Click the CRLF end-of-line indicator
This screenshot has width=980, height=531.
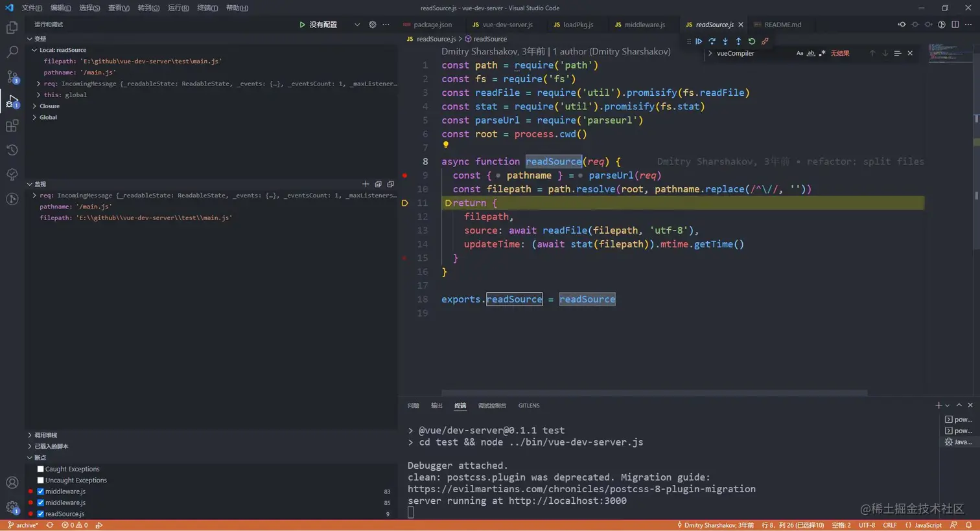pyautogui.click(x=890, y=525)
